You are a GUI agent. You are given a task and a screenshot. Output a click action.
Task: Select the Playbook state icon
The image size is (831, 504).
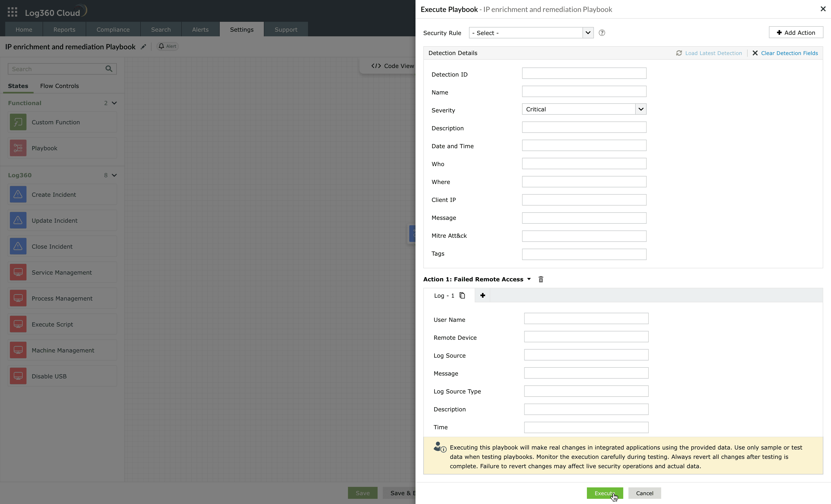[x=18, y=148]
